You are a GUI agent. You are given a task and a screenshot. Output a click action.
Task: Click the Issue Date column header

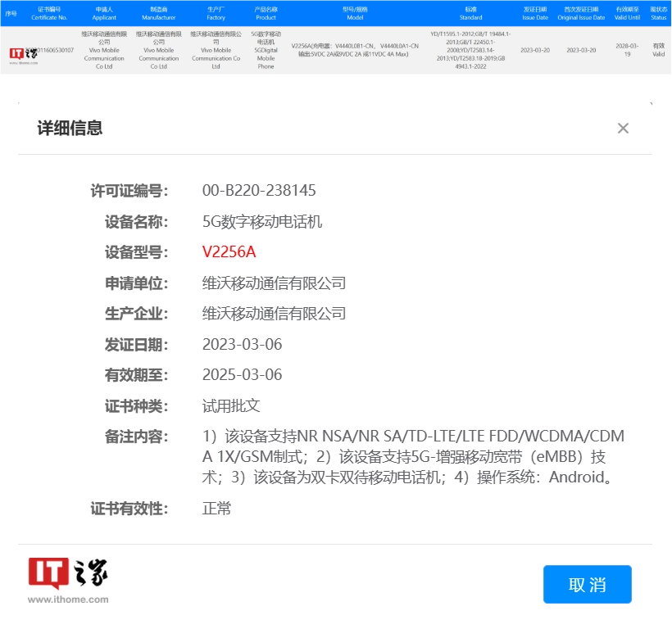(x=534, y=13)
